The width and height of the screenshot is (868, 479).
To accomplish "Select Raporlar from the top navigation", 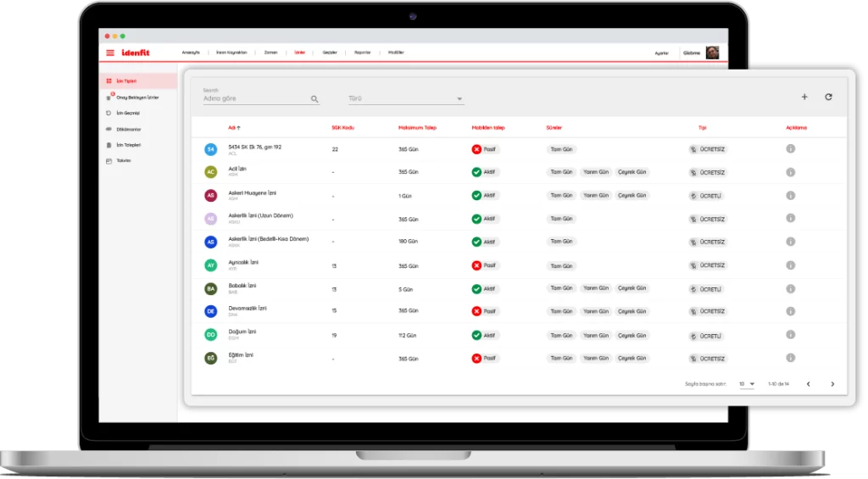I will point(362,53).
